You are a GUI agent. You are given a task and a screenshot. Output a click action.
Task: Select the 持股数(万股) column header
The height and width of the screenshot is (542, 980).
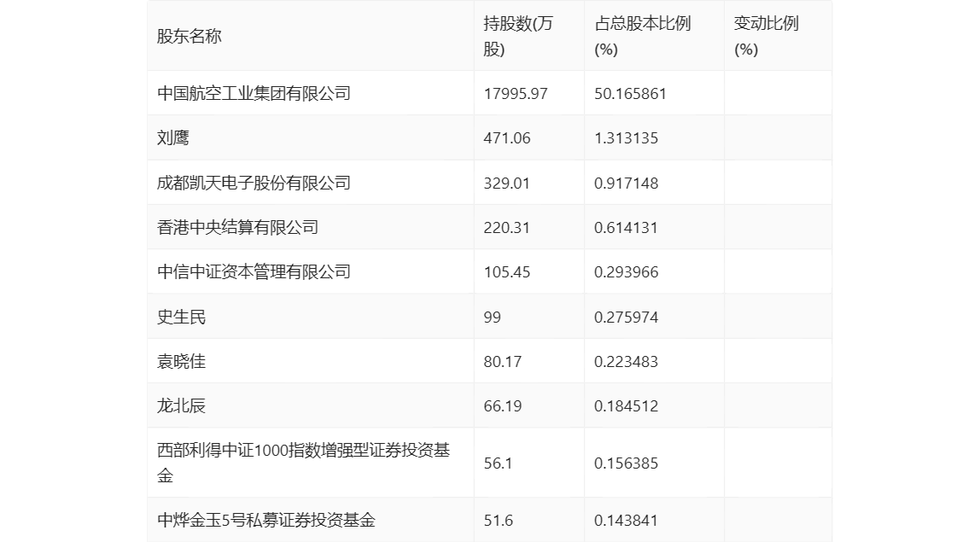coord(518,36)
